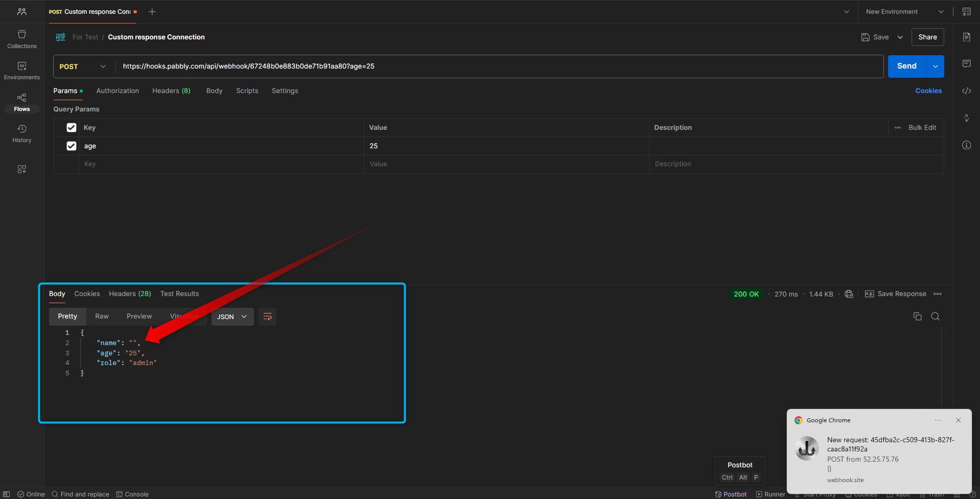Open the help icon in status bar

coord(972,494)
